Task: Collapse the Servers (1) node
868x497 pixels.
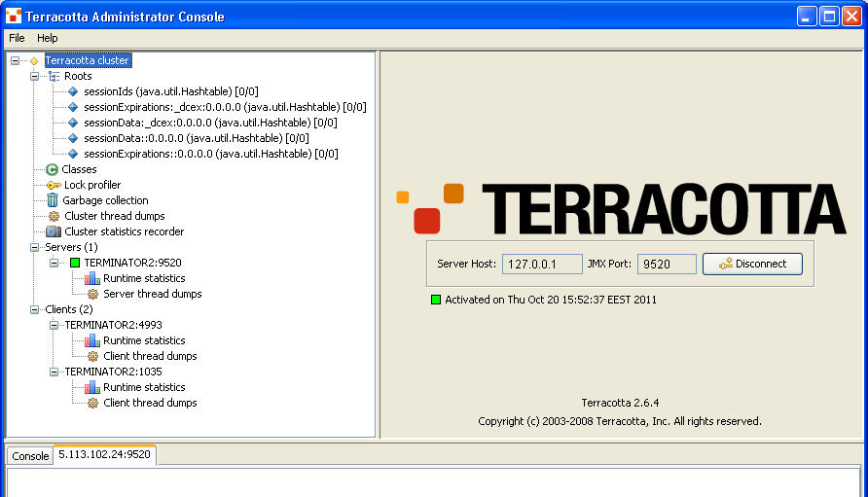Action: pyautogui.click(x=34, y=247)
